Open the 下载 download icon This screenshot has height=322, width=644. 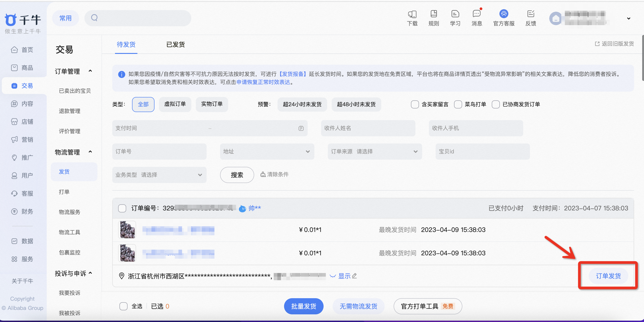[412, 14]
